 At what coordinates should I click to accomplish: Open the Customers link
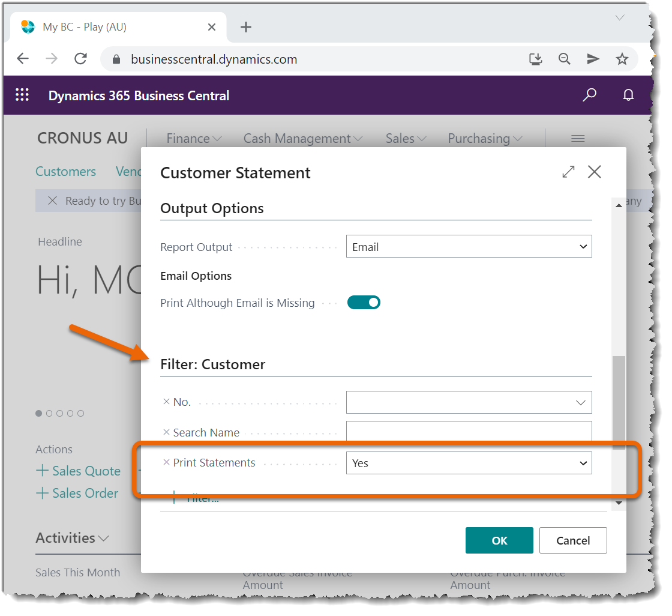[65, 171]
